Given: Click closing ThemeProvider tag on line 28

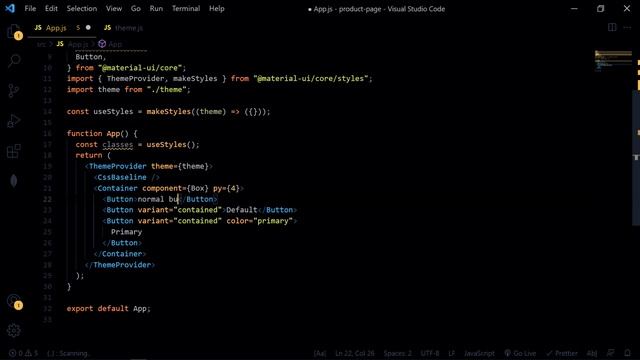Looking at the screenshot, I should pyautogui.click(x=120, y=265).
